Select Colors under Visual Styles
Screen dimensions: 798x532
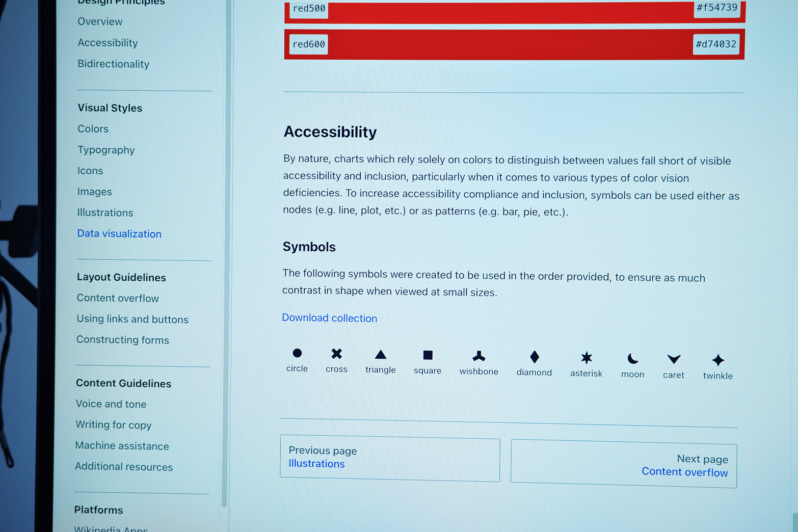tap(93, 129)
